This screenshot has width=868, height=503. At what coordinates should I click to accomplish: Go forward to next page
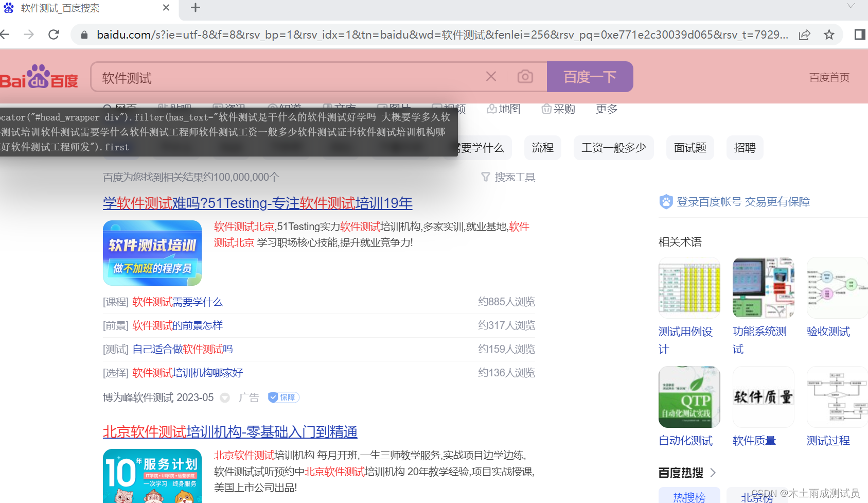(x=29, y=34)
